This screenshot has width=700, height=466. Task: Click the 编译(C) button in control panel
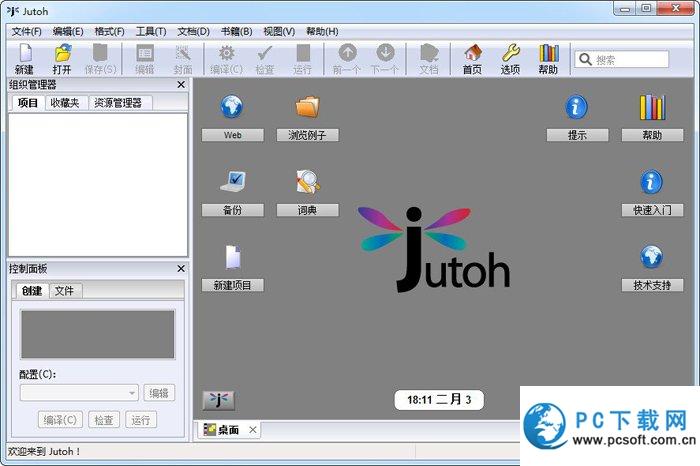pos(60,420)
